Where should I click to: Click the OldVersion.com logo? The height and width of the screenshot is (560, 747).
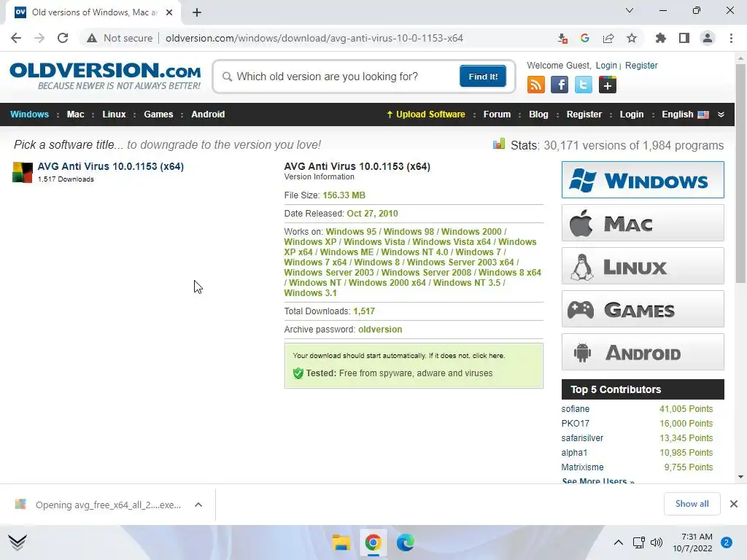pos(105,76)
